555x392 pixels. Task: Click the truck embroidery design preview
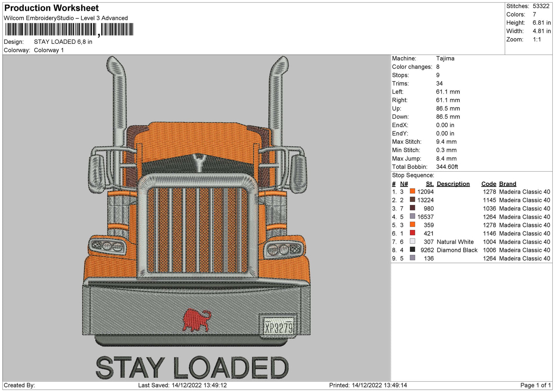pos(196,218)
